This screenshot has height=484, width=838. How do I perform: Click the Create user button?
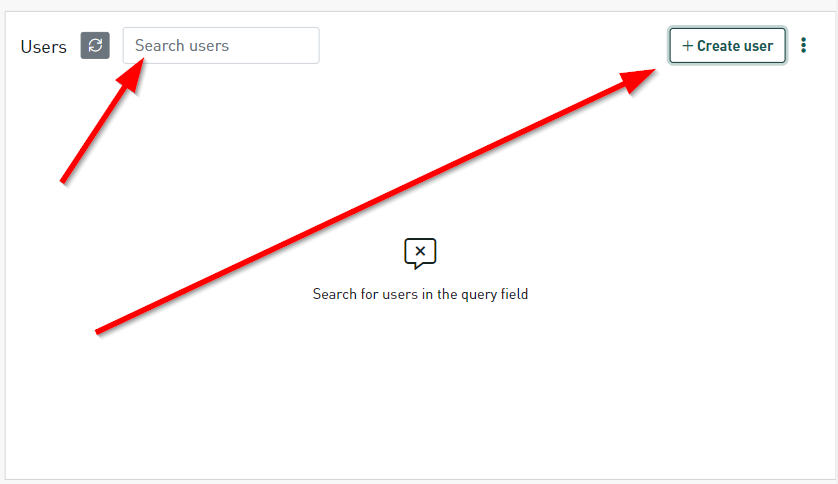coord(727,45)
